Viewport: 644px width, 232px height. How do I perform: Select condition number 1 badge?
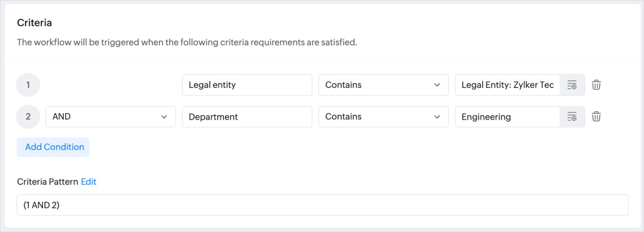tap(28, 85)
